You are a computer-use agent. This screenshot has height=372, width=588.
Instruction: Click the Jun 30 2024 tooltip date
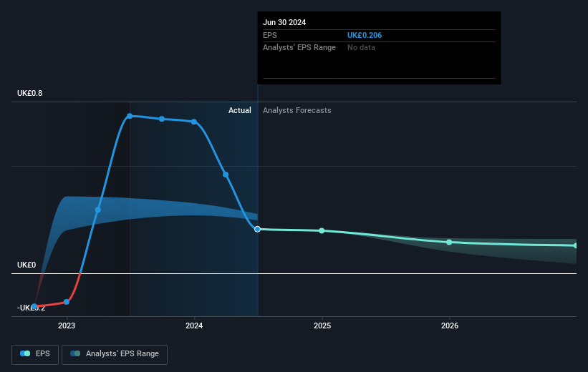click(x=284, y=22)
